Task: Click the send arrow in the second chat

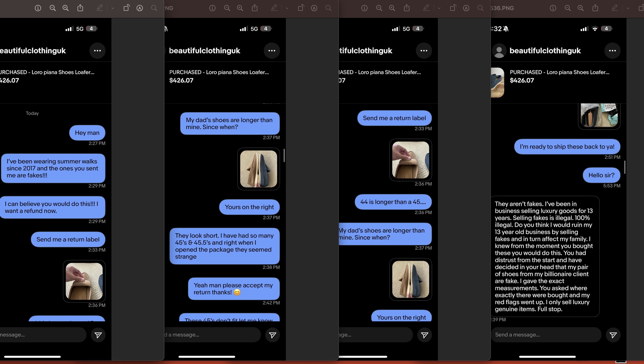Action: click(x=272, y=335)
